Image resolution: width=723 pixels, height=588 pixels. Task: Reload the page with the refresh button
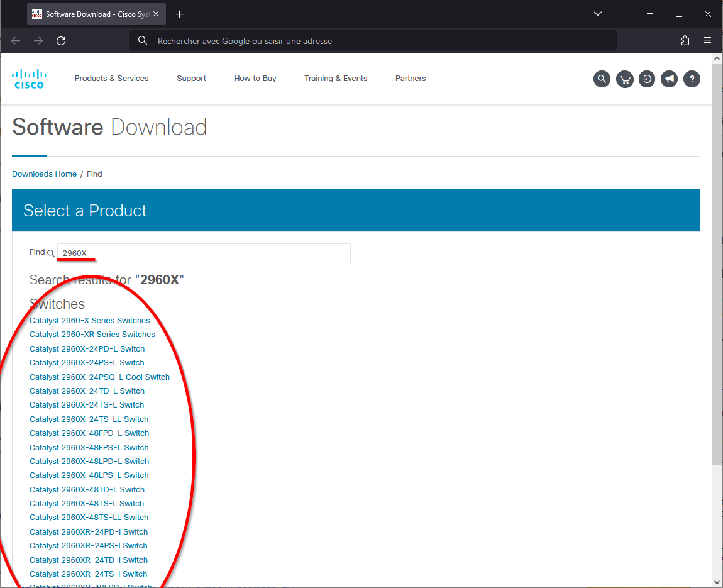point(61,41)
